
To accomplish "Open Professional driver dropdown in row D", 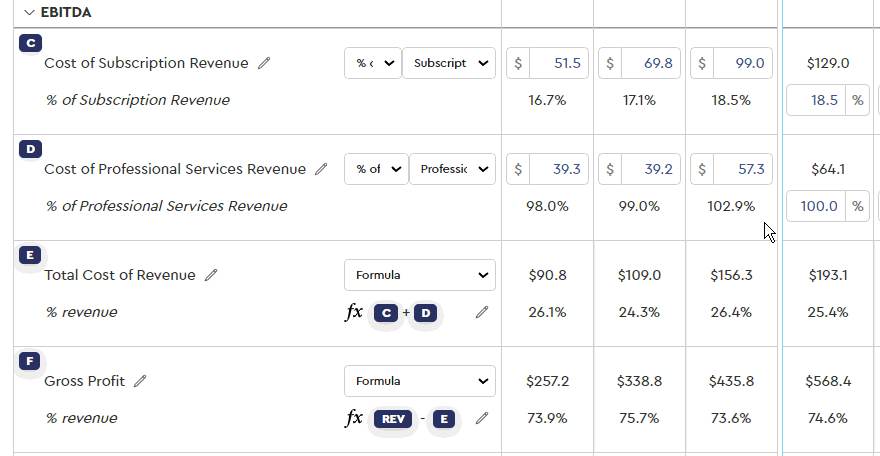I will click(452, 169).
